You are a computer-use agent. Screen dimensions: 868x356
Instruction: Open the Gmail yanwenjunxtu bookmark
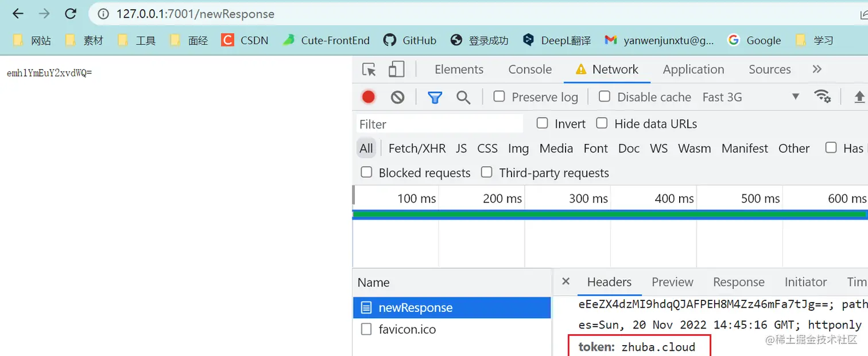pos(659,40)
